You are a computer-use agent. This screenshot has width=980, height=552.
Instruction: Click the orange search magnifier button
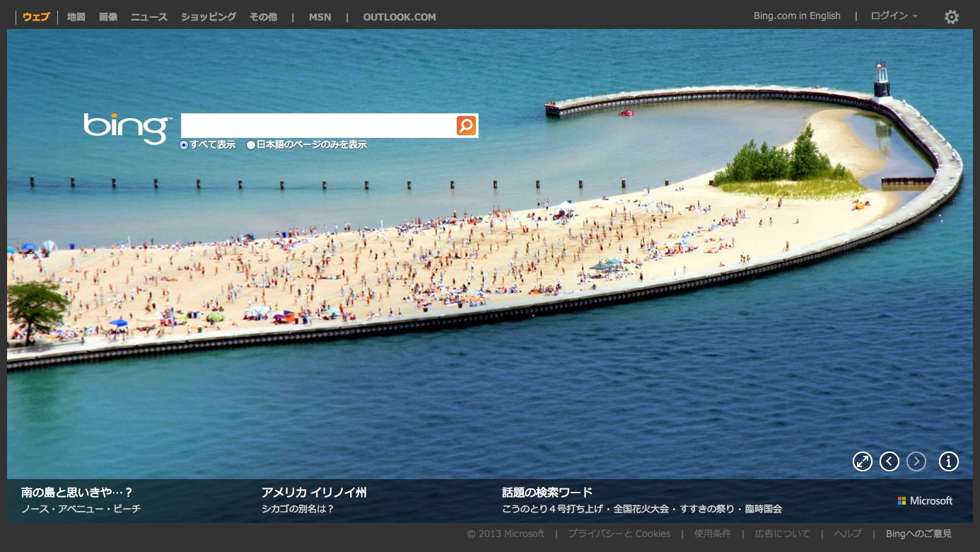click(x=466, y=126)
